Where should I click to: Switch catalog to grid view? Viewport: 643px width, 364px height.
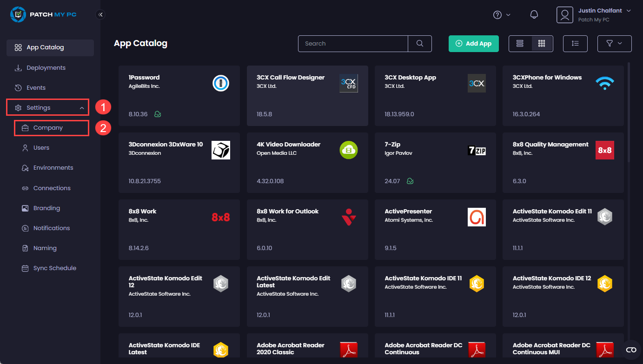click(x=542, y=43)
